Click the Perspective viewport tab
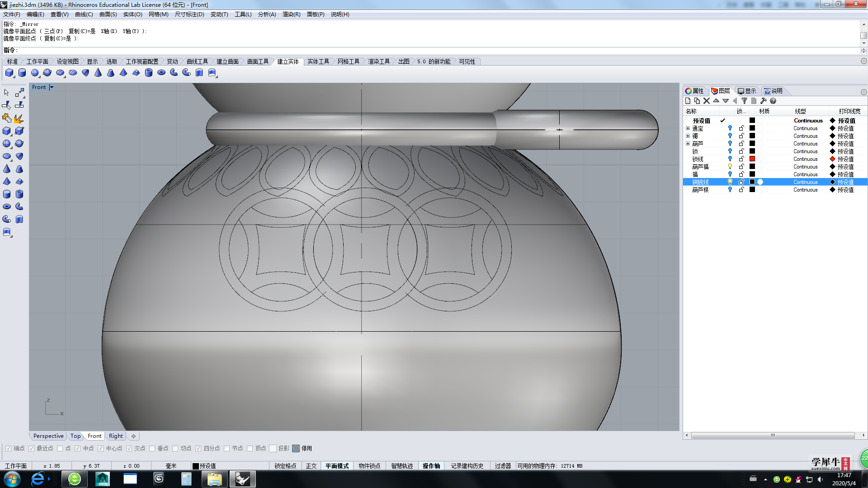This screenshot has height=488, width=868. coord(47,436)
